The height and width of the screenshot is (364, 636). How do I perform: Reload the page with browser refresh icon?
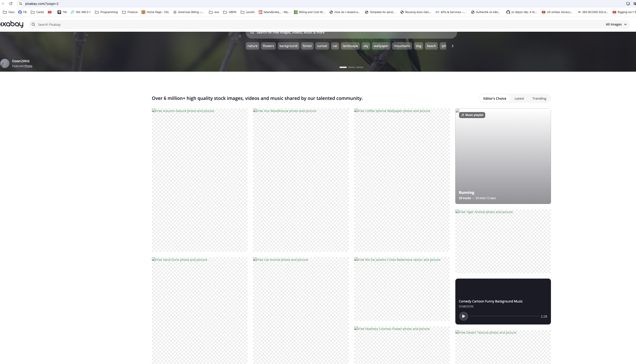(x=11, y=3)
